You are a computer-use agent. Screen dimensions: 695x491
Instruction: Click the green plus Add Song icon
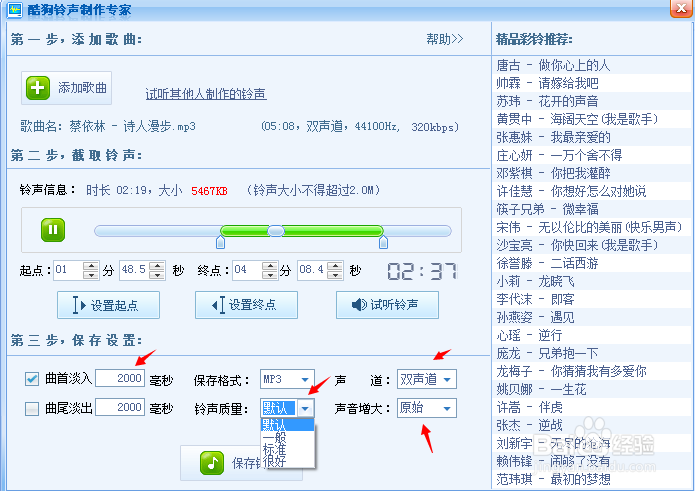pyautogui.click(x=38, y=88)
